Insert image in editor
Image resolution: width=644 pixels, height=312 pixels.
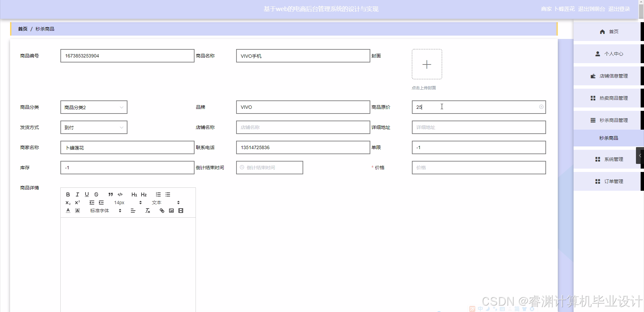coord(171,211)
